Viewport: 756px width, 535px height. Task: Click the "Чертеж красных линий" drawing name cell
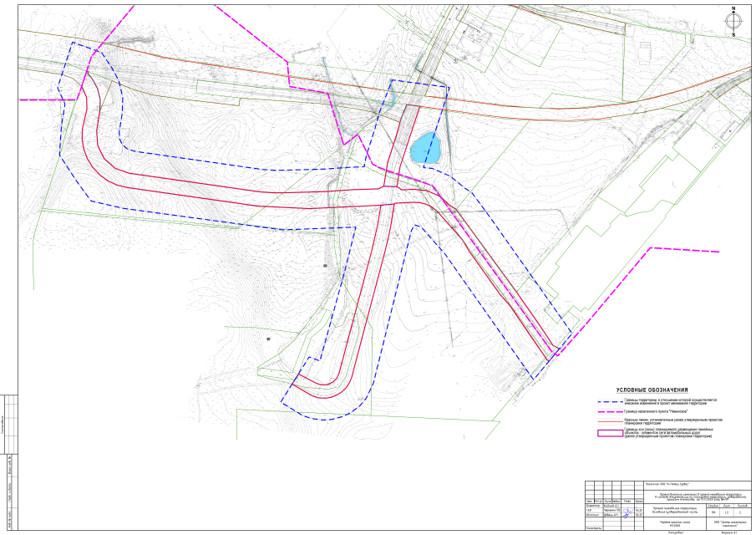click(x=676, y=524)
